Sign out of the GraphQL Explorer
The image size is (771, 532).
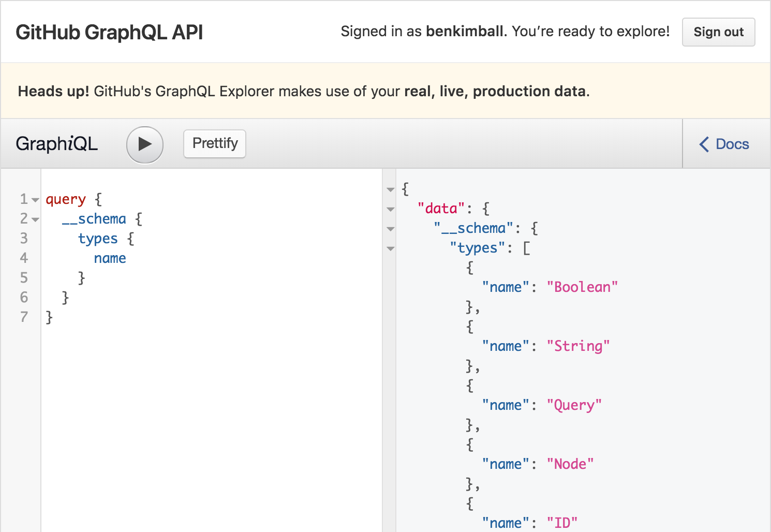[718, 32]
